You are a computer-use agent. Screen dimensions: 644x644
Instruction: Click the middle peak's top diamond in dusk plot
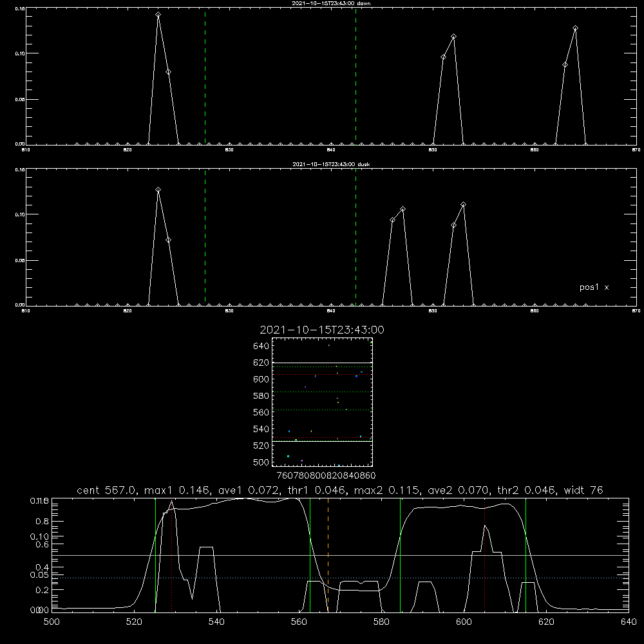click(403, 209)
